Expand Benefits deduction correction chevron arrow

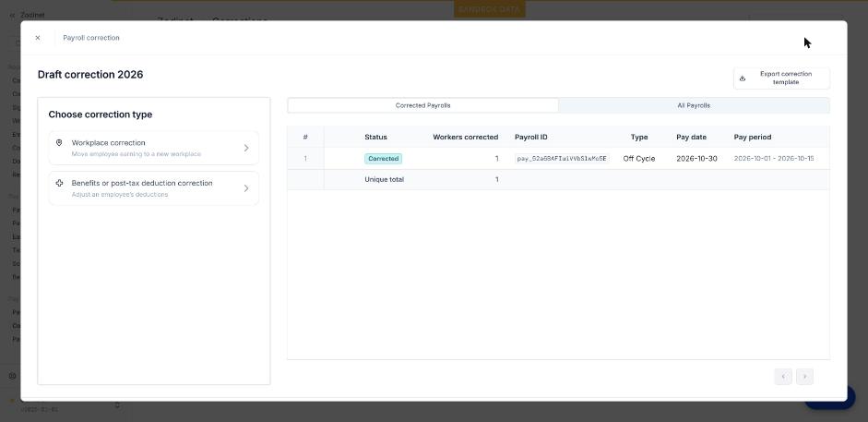(246, 188)
